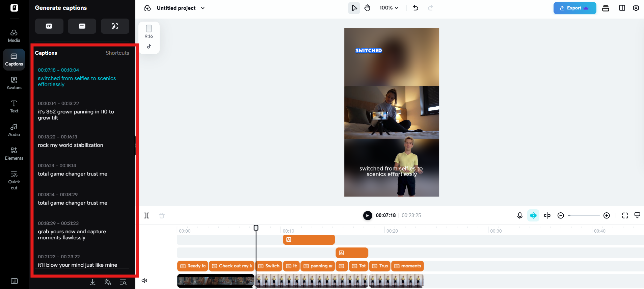Click the timeline playhead marker

[256, 228]
